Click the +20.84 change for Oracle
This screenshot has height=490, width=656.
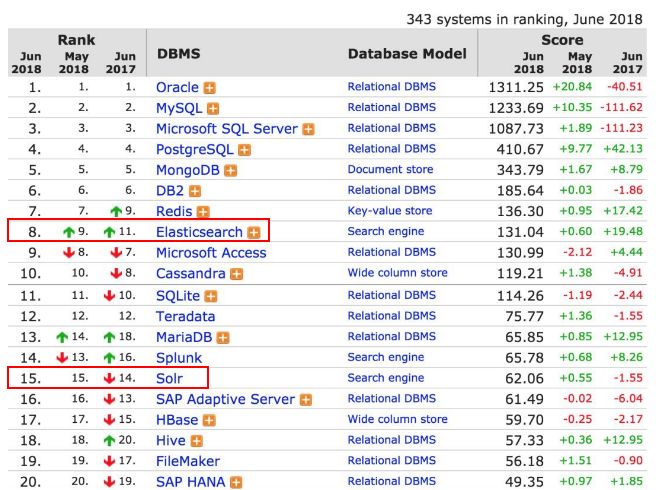pos(572,87)
